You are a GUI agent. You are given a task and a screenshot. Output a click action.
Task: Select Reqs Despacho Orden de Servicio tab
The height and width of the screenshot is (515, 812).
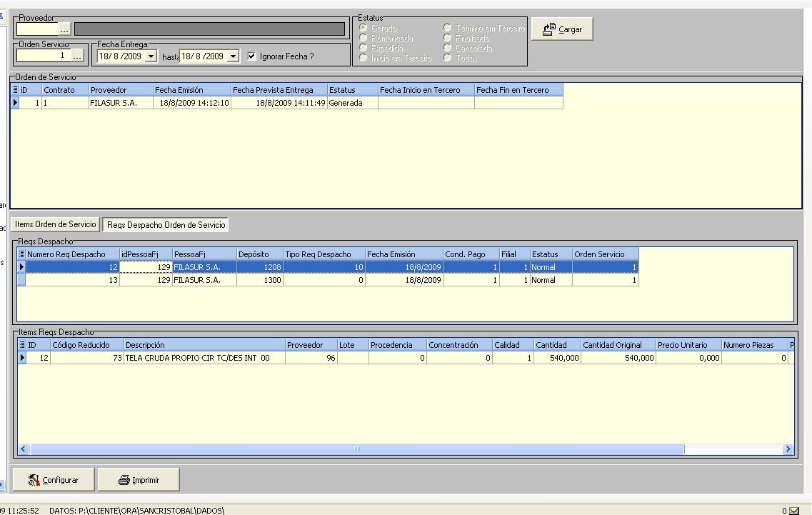point(165,225)
